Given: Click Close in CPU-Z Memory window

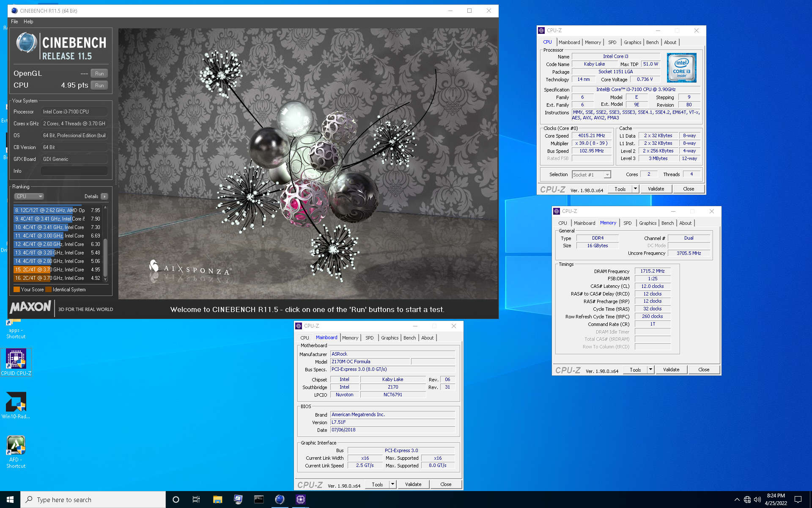Looking at the screenshot, I should tap(704, 370).
